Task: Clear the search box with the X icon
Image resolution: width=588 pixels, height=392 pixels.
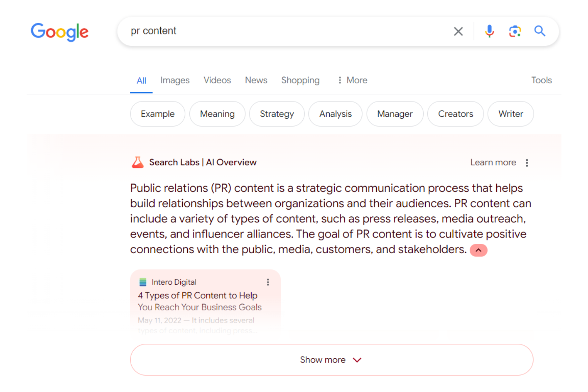Action: [x=458, y=31]
